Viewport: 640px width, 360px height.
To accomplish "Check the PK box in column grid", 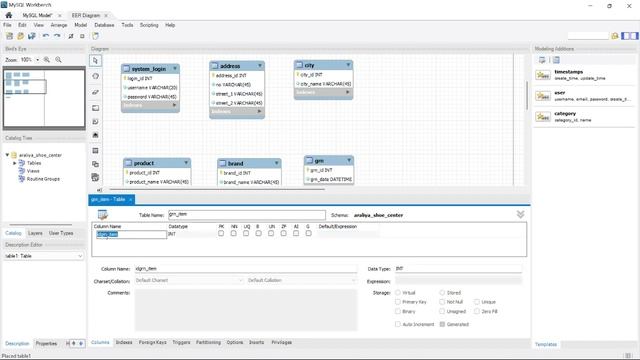I will 221,233.
